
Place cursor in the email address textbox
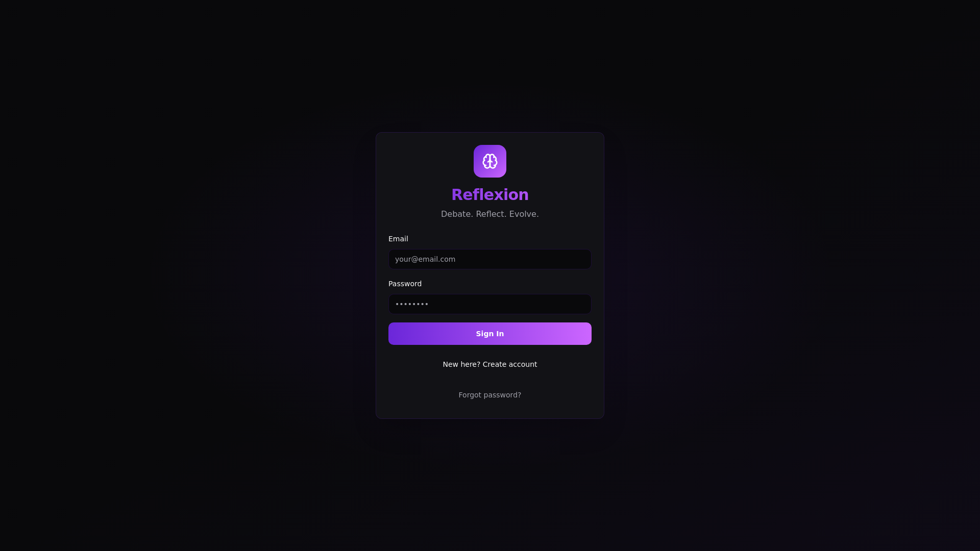click(490, 259)
